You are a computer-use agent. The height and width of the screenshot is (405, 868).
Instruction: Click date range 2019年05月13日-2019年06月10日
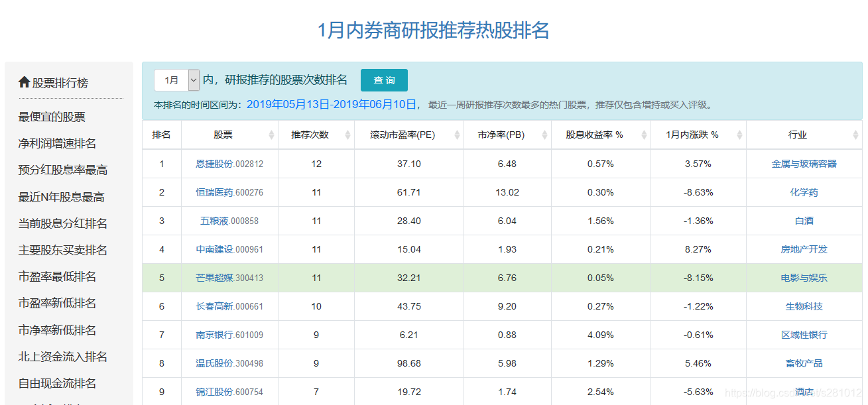[x=332, y=104]
